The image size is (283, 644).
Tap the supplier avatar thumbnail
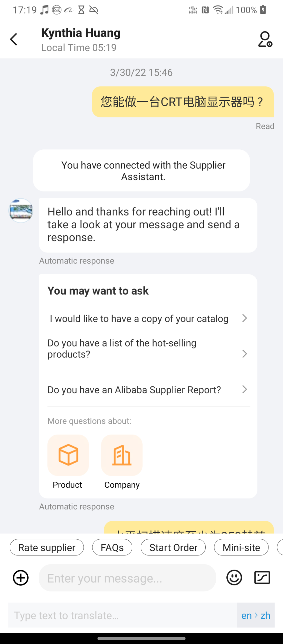pyautogui.click(x=21, y=211)
